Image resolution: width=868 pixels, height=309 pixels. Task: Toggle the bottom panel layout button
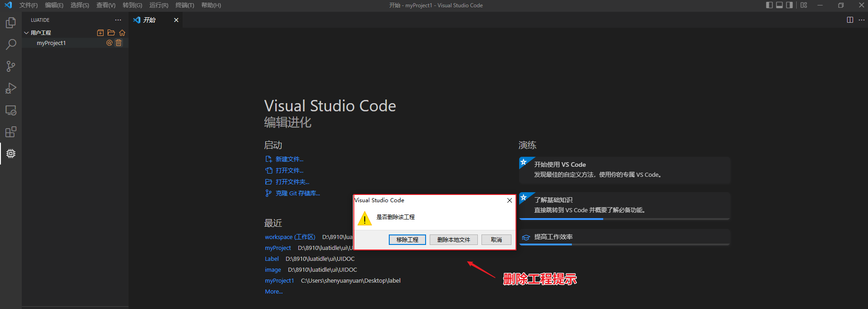pos(779,5)
